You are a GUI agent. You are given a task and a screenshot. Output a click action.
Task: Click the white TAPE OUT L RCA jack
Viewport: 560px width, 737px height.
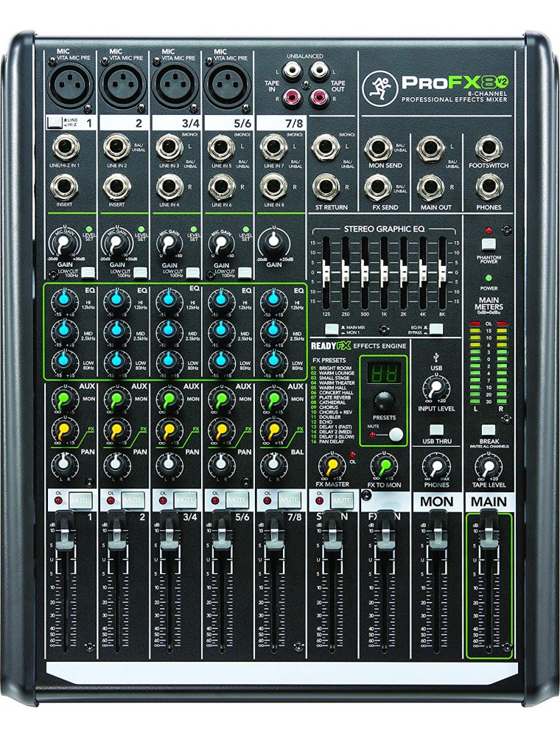coord(319,72)
